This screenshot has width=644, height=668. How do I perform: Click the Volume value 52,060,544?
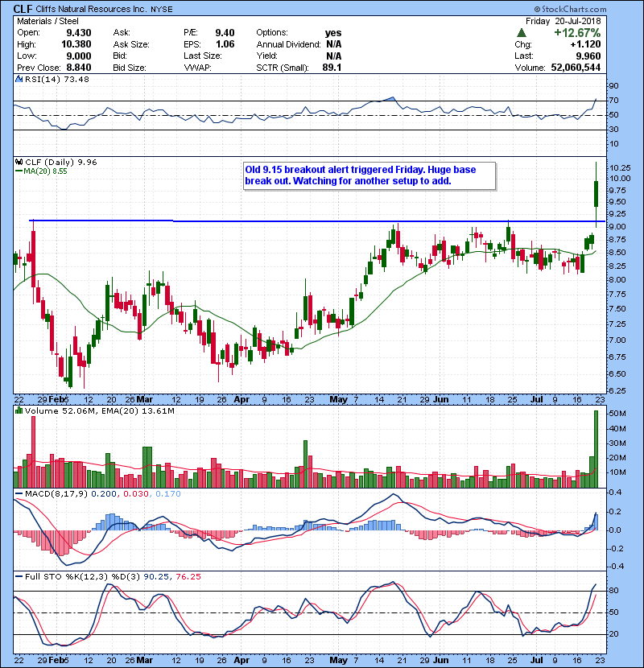[x=576, y=68]
